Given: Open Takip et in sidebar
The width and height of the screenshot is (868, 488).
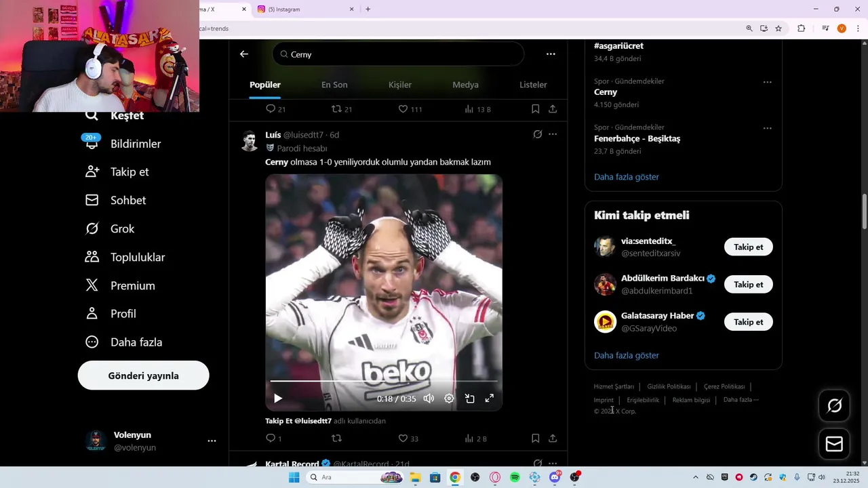Looking at the screenshot, I should click(117, 172).
